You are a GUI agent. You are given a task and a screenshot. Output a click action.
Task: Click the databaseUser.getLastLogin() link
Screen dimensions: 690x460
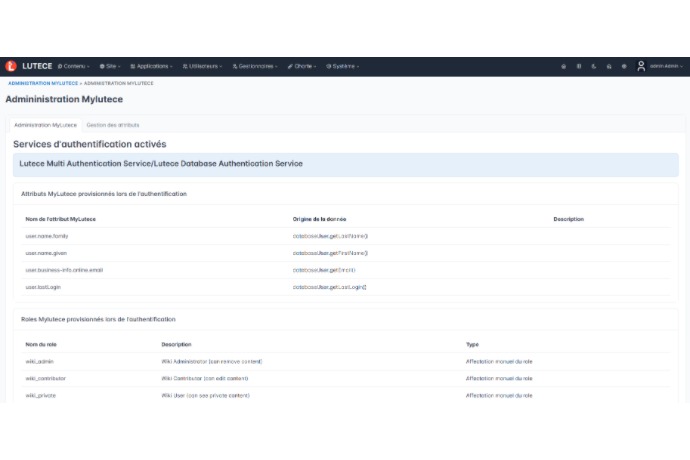330,287
